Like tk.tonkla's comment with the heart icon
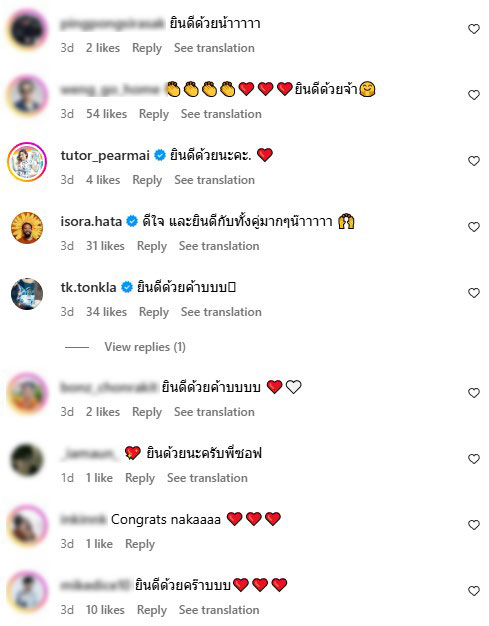The height and width of the screenshot is (626, 489). point(473,293)
